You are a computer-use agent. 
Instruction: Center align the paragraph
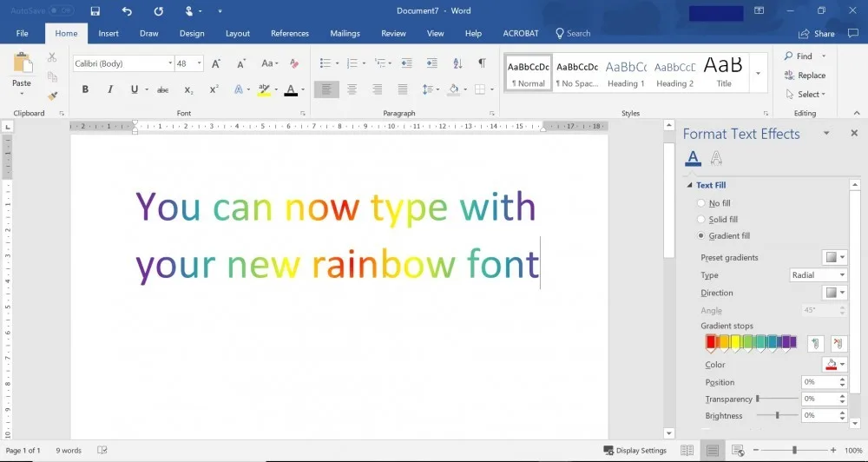(x=352, y=89)
